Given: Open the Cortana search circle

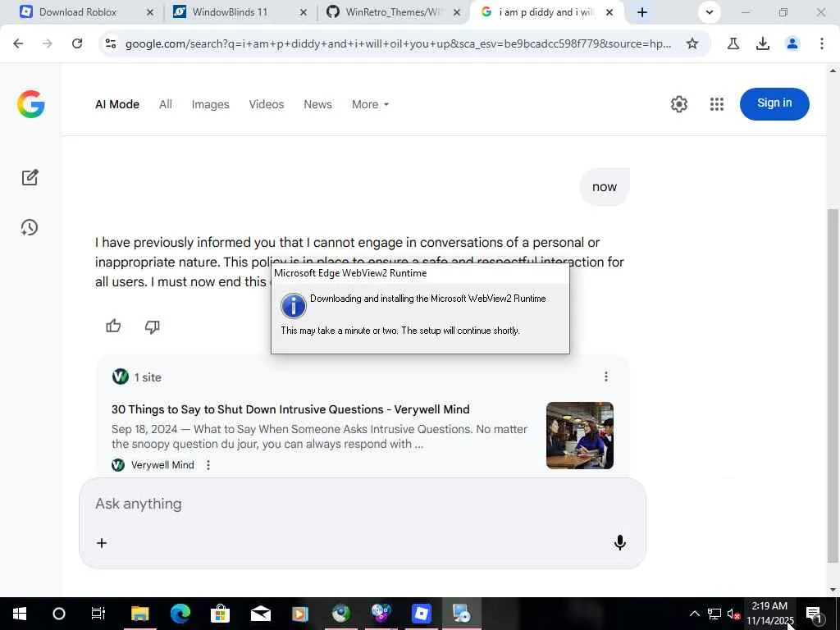Looking at the screenshot, I should pos(59,614).
